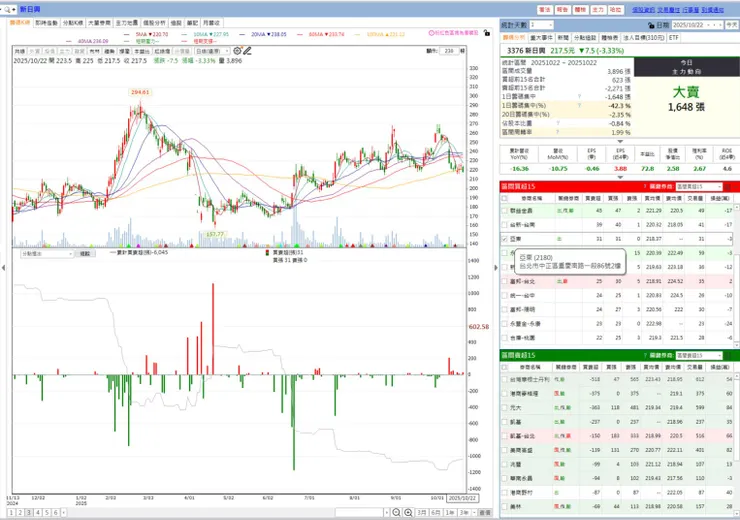Select the pencil drawing tool
Viewport: 740px width, 520px height.
tap(247, 50)
